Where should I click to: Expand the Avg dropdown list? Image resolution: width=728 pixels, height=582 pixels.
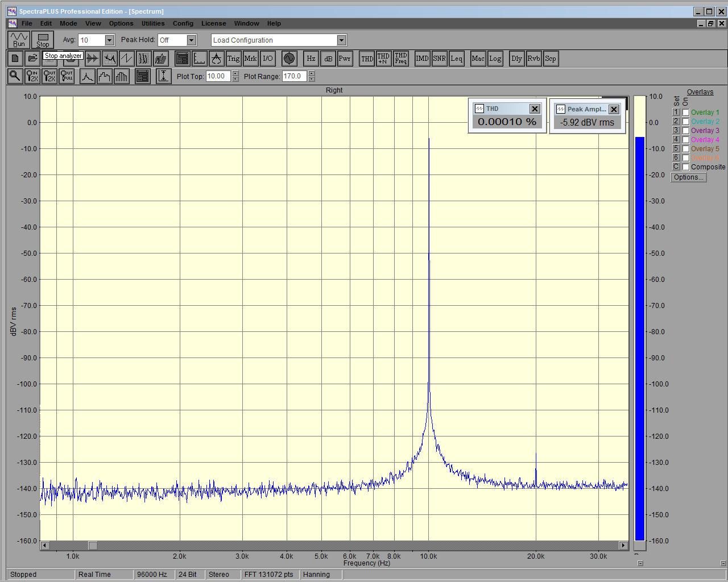[109, 40]
